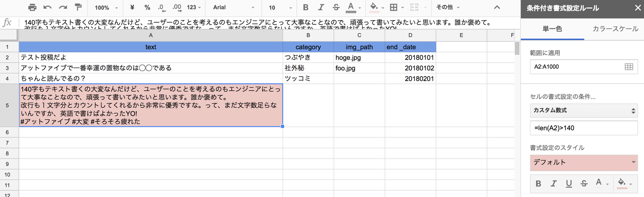644x197 pixels.
Task: Open the デフォルト style preset dropdown
Action: [584, 162]
